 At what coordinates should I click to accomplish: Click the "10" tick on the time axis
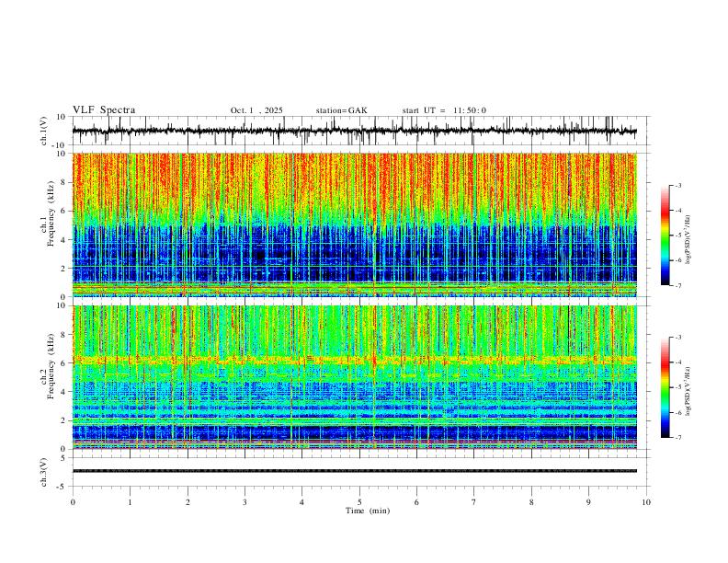pyautogui.click(x=646, y=502)
